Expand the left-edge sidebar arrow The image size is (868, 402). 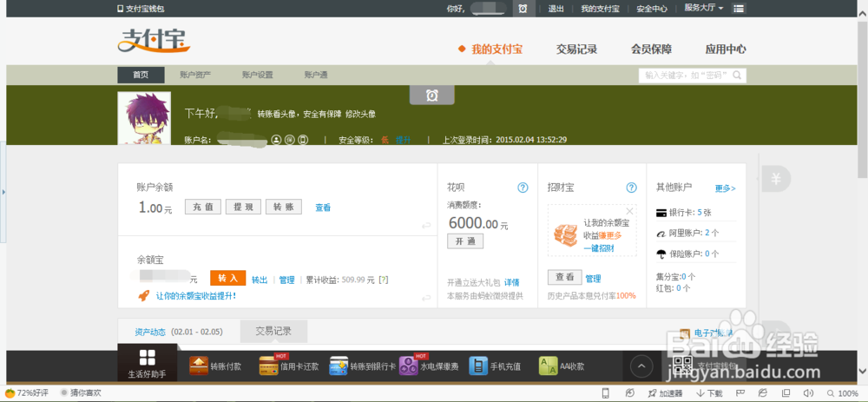pos(3,192)
